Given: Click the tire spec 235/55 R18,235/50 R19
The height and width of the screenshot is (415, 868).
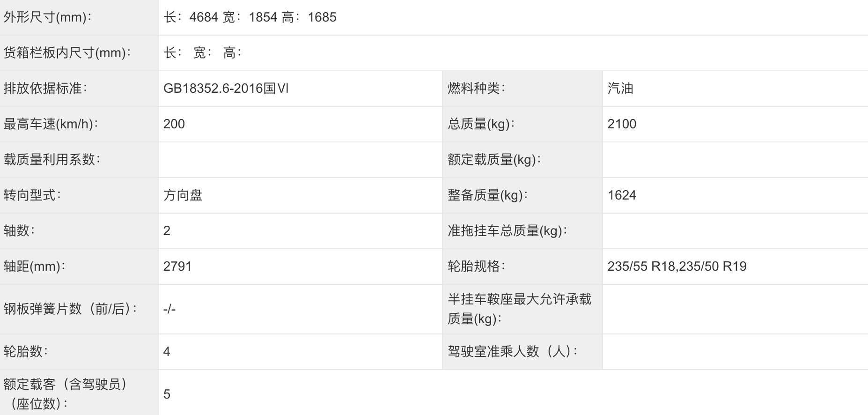Looking at the screenshot, I should tap(677, 267).
